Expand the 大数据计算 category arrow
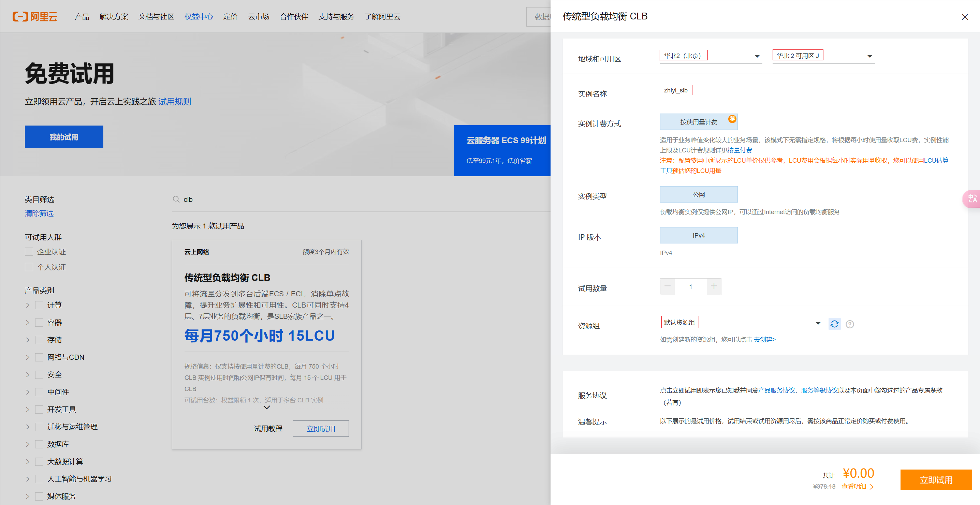The height and width of the screenshot is (505, 980). click(27, 461)
